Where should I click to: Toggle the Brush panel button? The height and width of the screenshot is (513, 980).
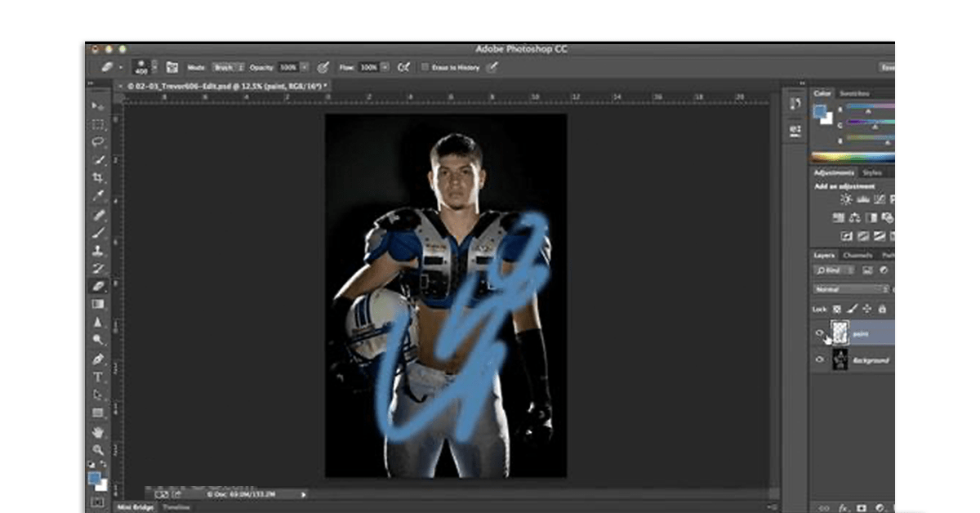(172, 68)
